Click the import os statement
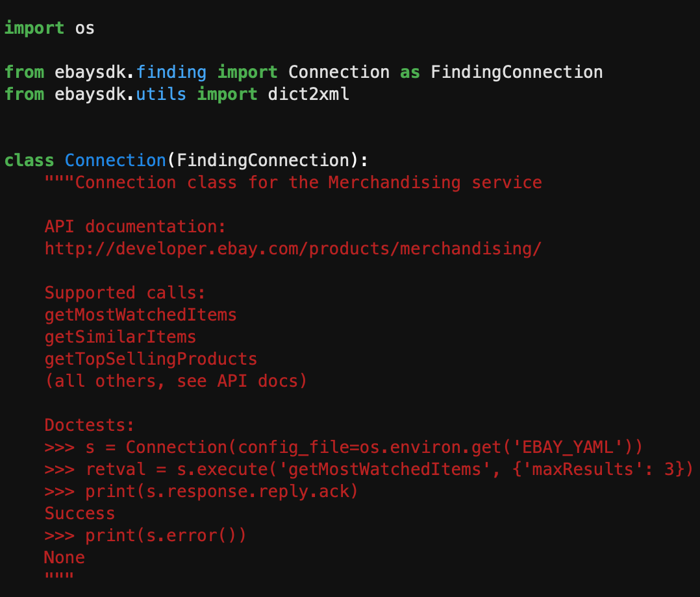700x597 pixels. (49, 27)
